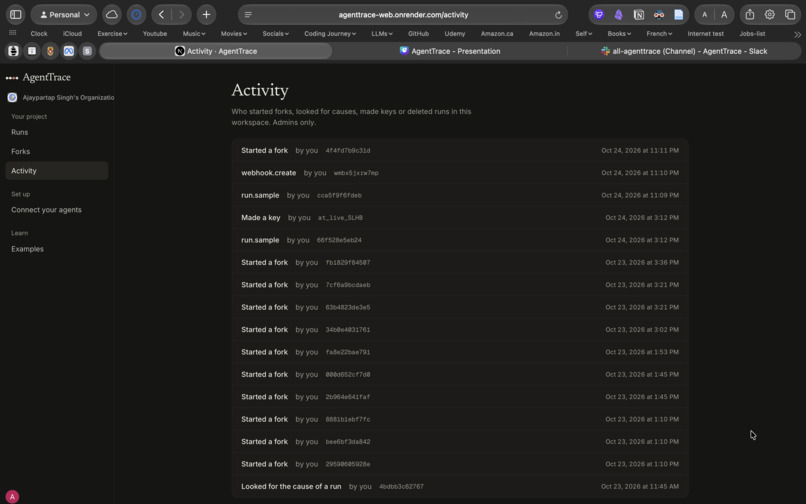
Task: Click fork ID 4f4fd7b9c31d
Action: 347,151
